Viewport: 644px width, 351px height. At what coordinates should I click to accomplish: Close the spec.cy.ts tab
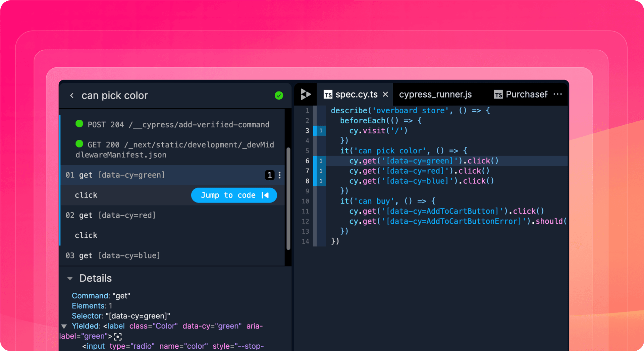pos(385,95)
